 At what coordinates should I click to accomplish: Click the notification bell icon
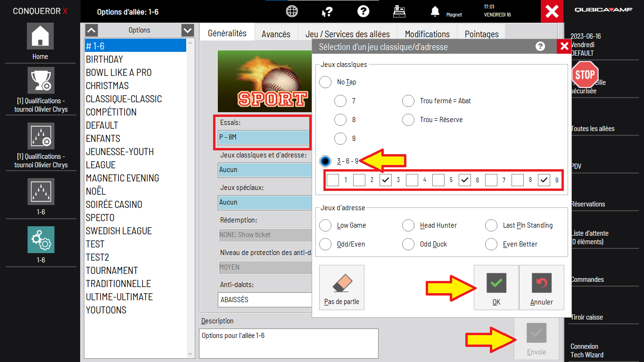coord(435,11)
